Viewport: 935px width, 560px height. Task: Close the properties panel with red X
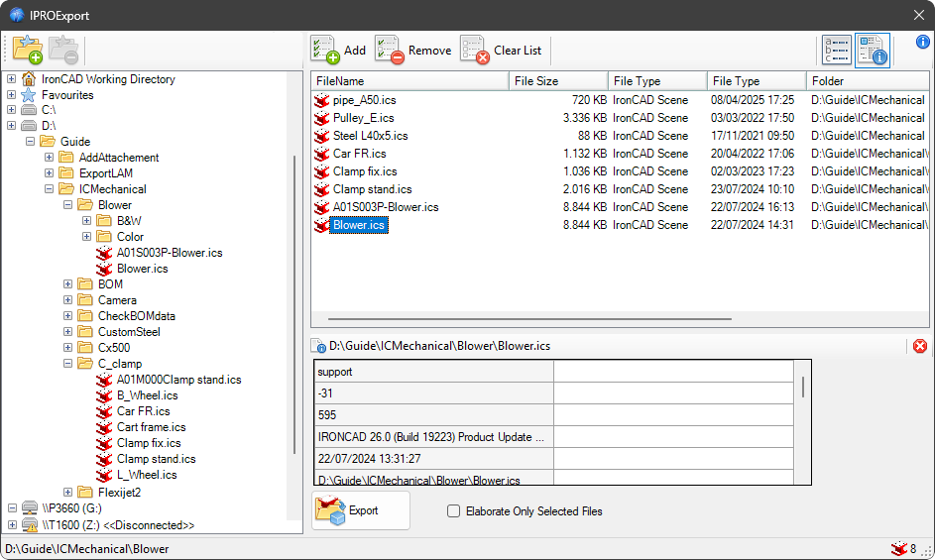(x=919, y=346)
